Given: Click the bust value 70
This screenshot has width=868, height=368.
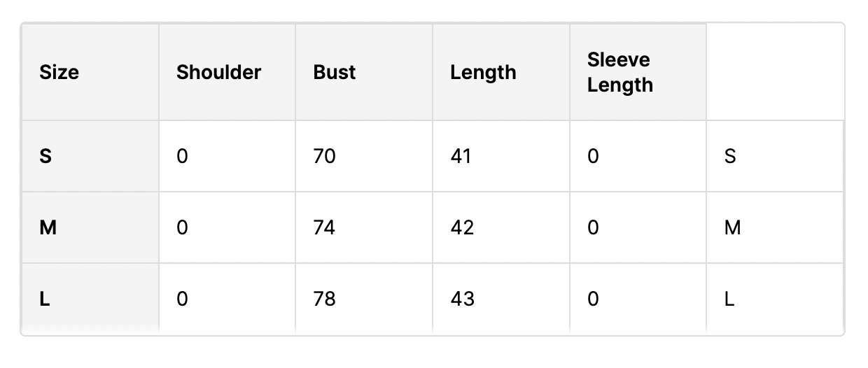Looking at the screenshot, I should click(x=325, y=156).
